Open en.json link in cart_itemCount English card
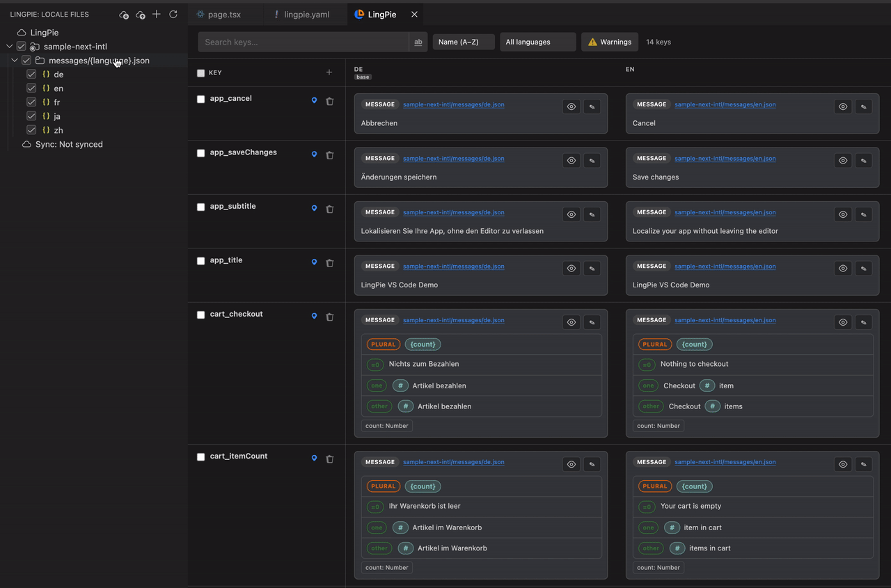This screenshot has height=588, width=891. click(725, 462)
